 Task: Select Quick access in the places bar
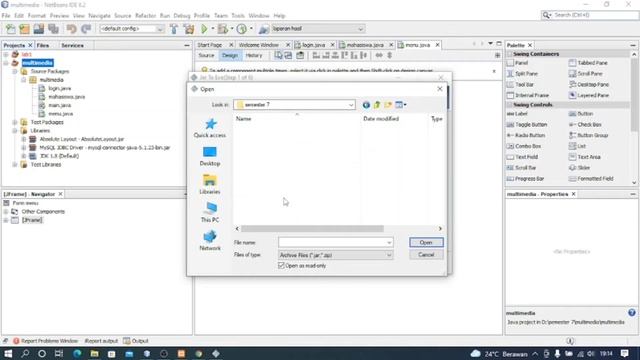(210, 128)
